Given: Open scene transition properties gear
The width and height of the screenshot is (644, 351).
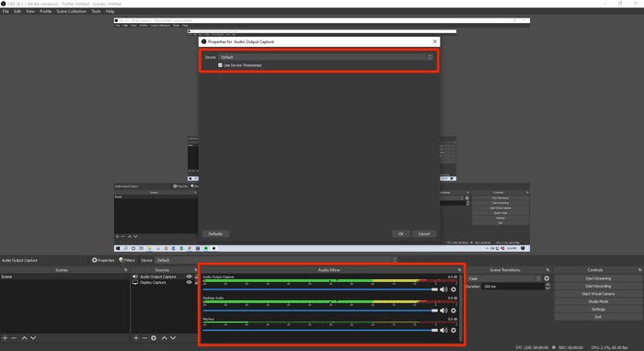Looking at the screenshot, I should [x=546, y=278].
